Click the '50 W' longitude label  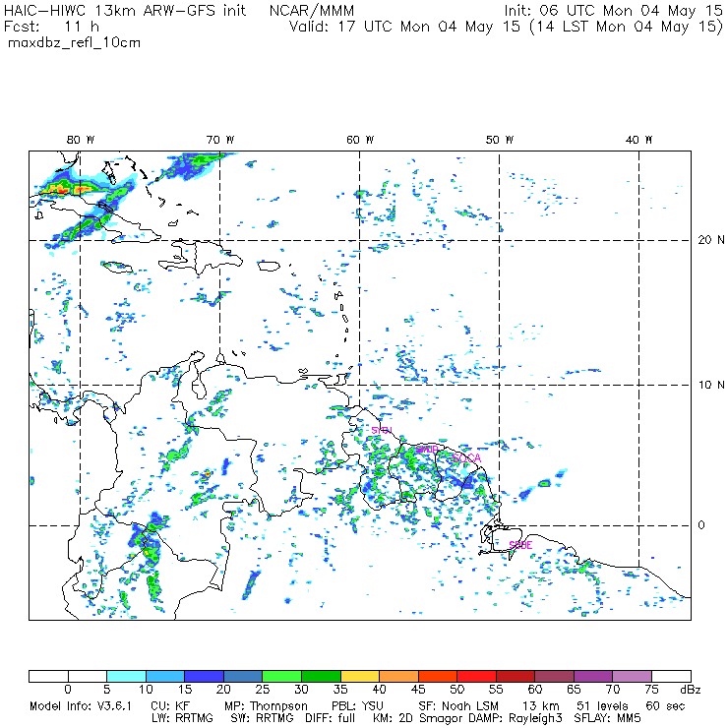(x=500, y=140)
